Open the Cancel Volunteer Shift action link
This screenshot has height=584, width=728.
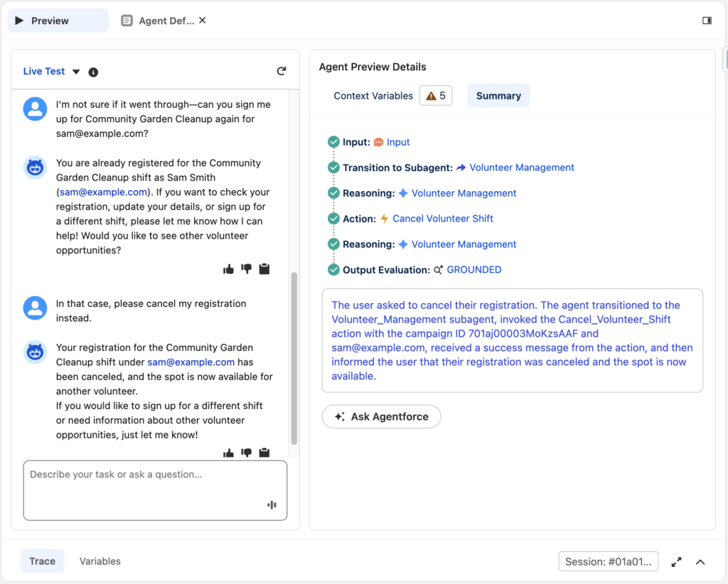[442, 219]
